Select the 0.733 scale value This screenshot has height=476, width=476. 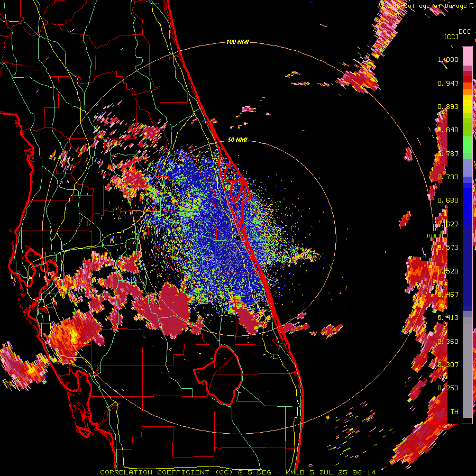click(x=448, y=177)
